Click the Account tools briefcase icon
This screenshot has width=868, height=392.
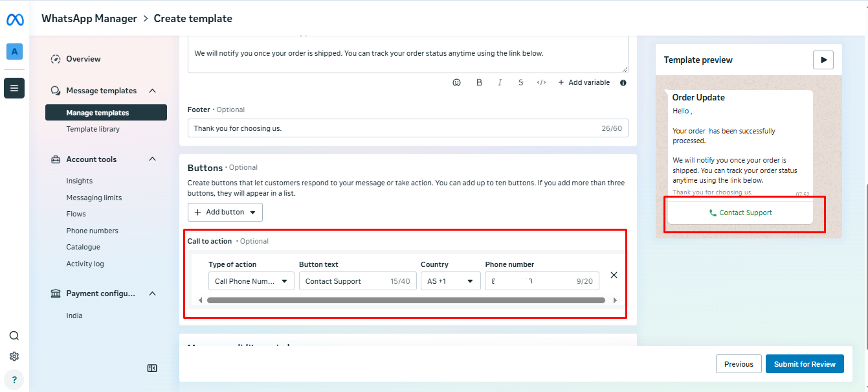pyautogui.click(x=56, y=159)
